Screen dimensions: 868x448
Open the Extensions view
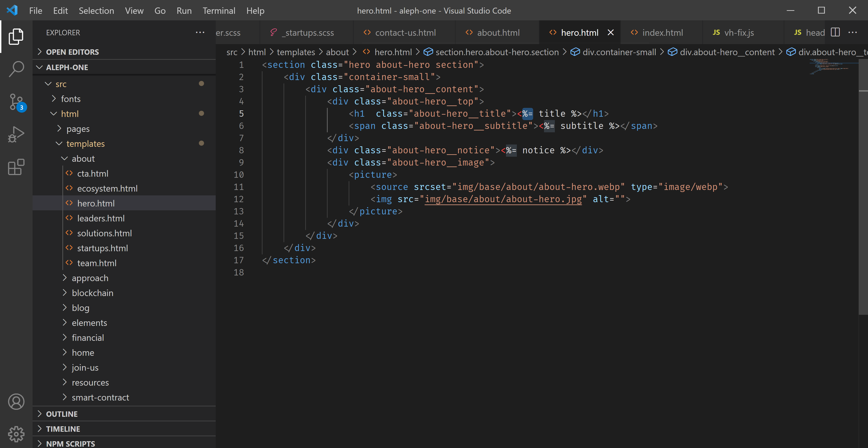point(16,167)
